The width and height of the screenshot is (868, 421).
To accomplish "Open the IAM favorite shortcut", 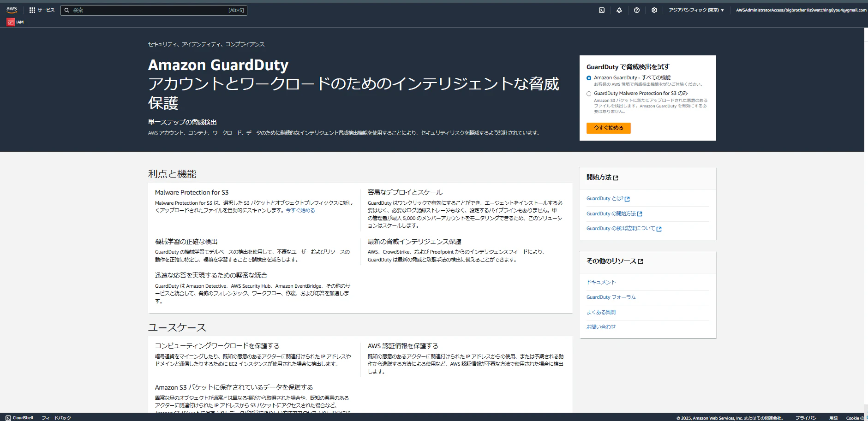I will (x=15, y=22).
